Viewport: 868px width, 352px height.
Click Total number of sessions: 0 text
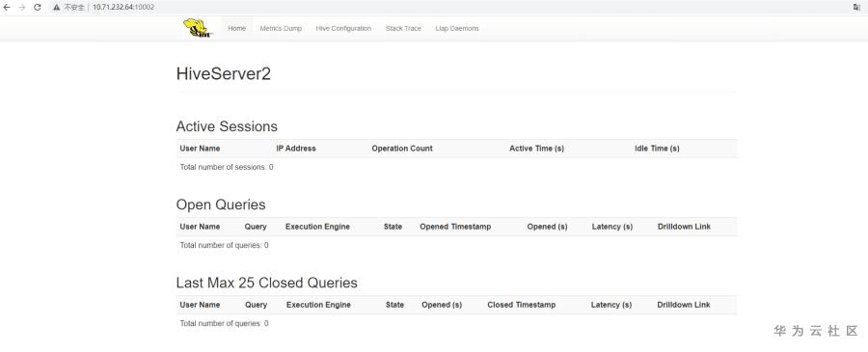click(x=227, y=167)
